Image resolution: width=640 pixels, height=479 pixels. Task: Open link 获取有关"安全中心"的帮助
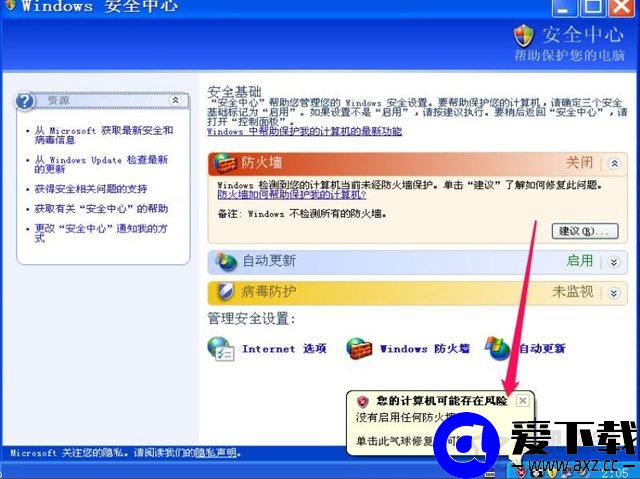101,209
